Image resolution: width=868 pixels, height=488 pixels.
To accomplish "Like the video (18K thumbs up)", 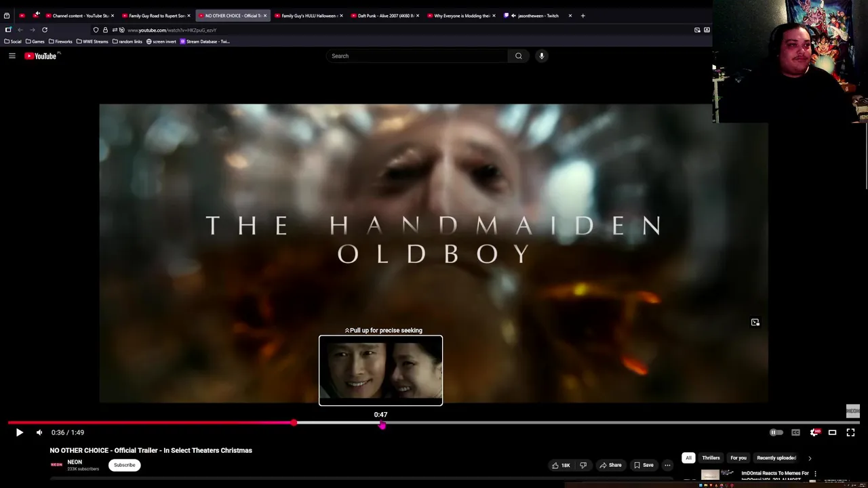I will coord(561,465).
